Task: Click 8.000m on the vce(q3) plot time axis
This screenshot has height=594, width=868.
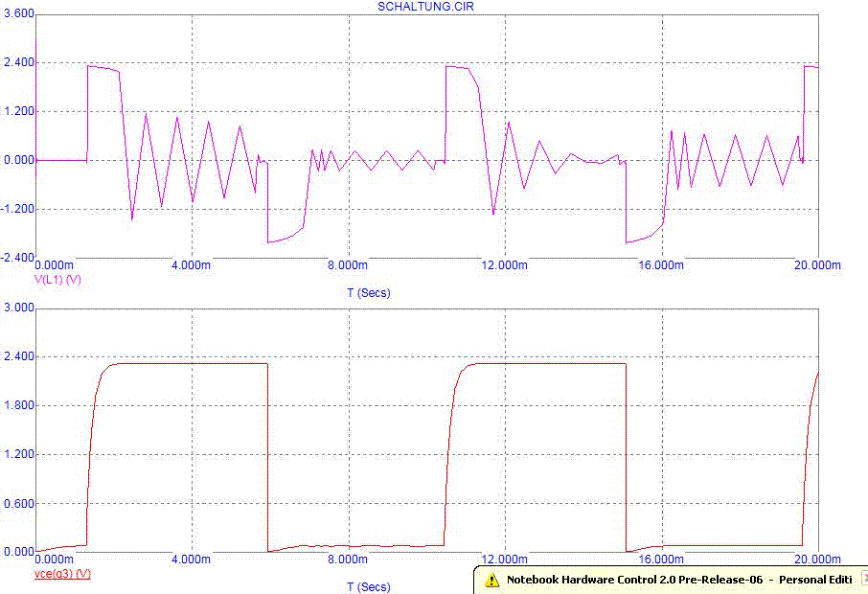Action: (x=348, y=560)
